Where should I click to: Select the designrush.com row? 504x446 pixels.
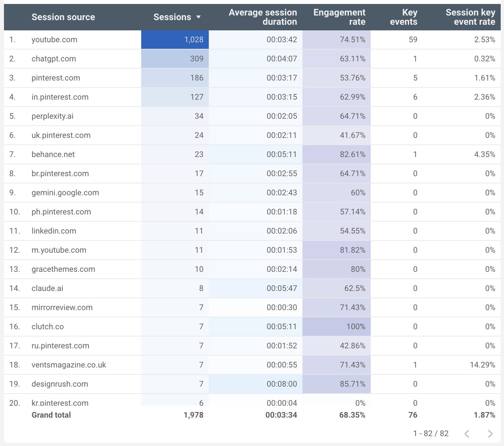(x=60, y=384)
